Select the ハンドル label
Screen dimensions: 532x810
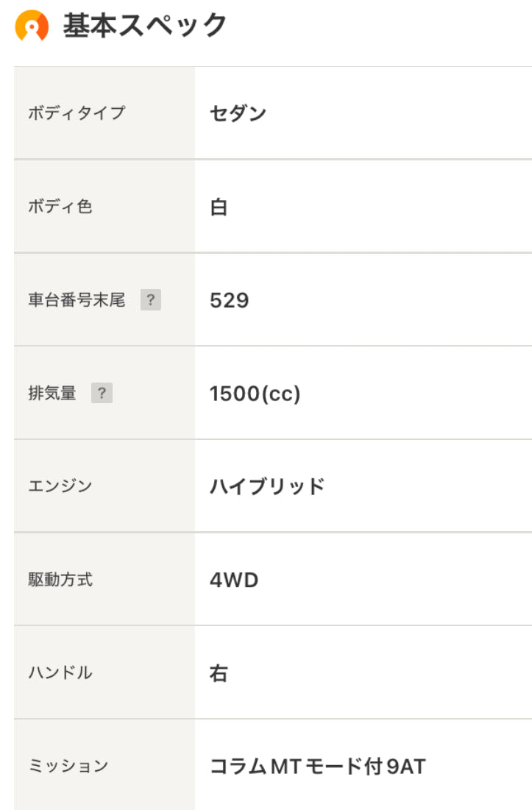tap(60, 672)
